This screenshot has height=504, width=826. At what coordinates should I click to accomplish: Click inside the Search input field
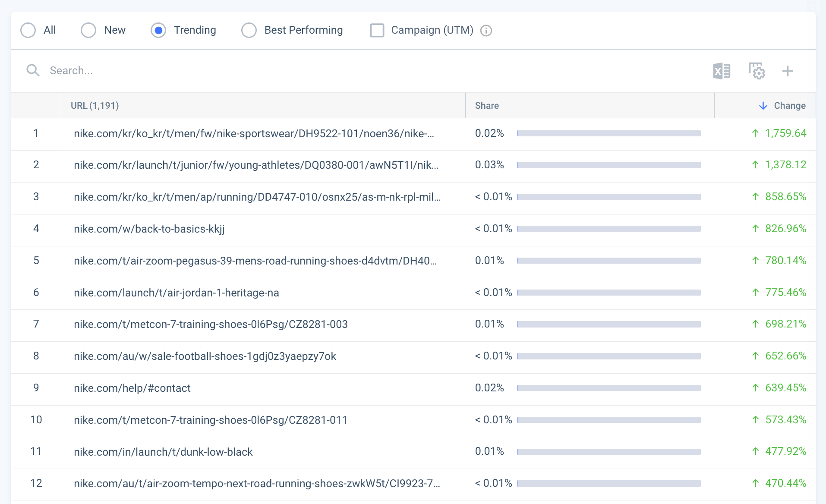coord(173,70)
